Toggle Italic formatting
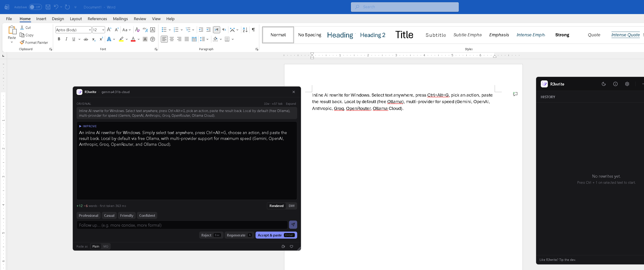 tap(66, 39)
